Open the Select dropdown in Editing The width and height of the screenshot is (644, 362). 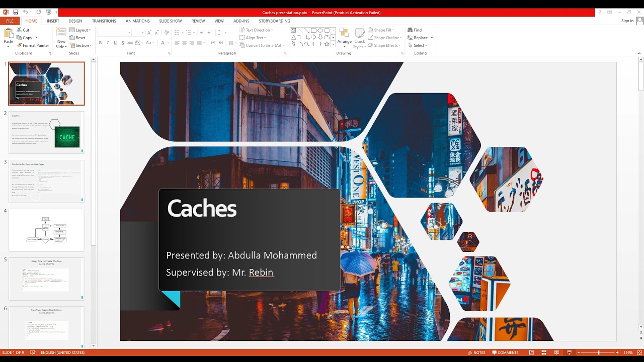(418, 45)
